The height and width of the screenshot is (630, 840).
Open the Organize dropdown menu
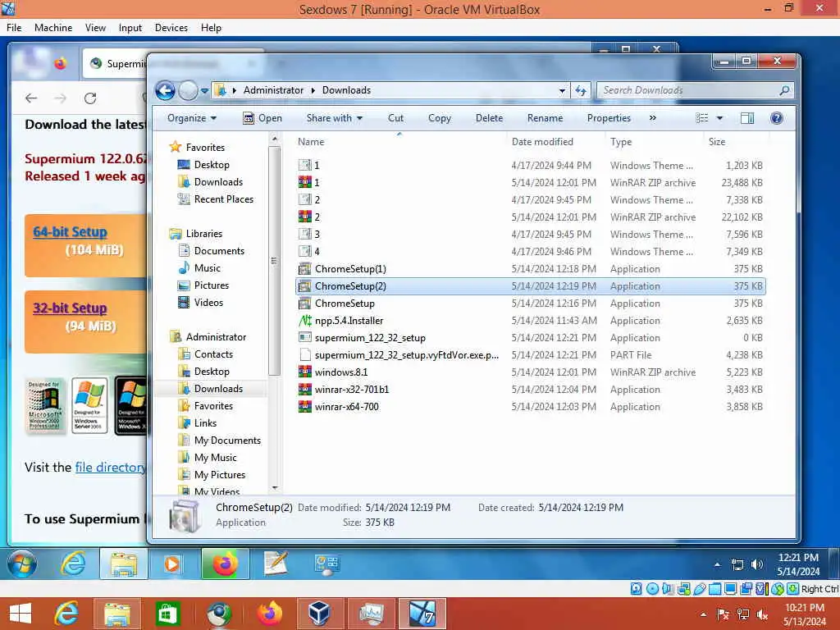click(192, 118)
